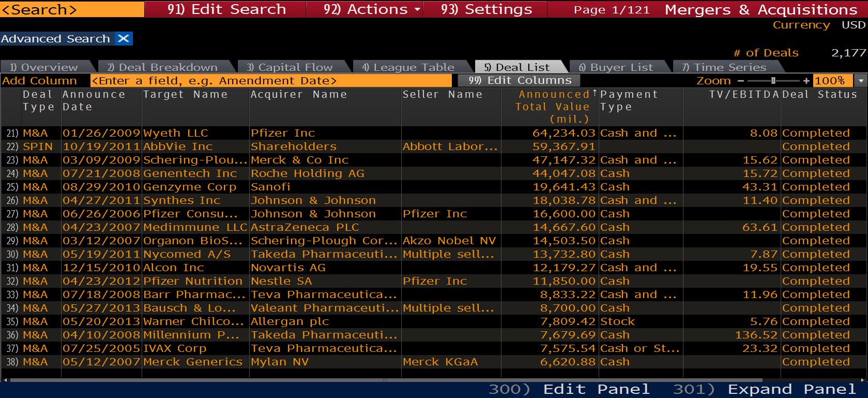This screenshot has width=868, height=398.
Task: Click Roche Holding AG acquirer
Action: coord(308,173)
